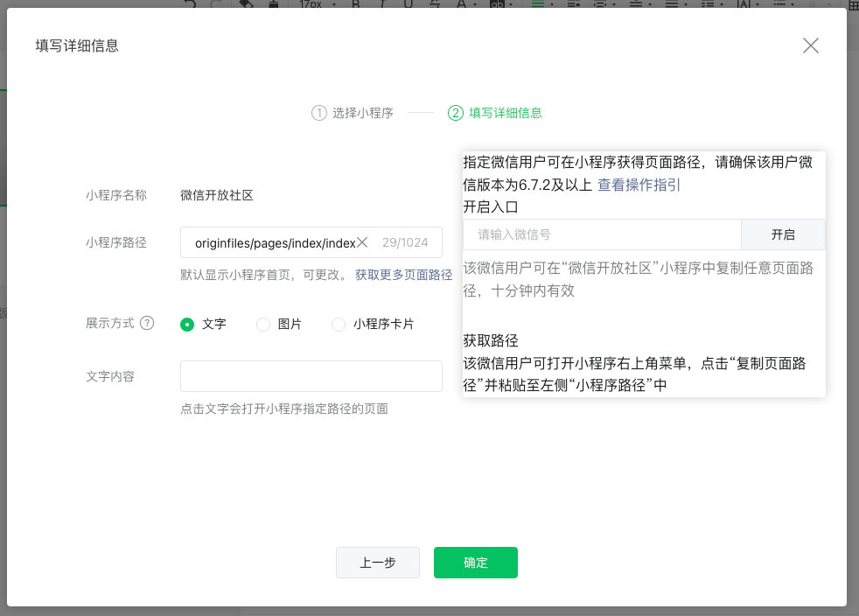Screen dimensions: 859x616
Task: Click the 点击文字会打开小程序指定路径的页面 hint
Action: [284, 409]
